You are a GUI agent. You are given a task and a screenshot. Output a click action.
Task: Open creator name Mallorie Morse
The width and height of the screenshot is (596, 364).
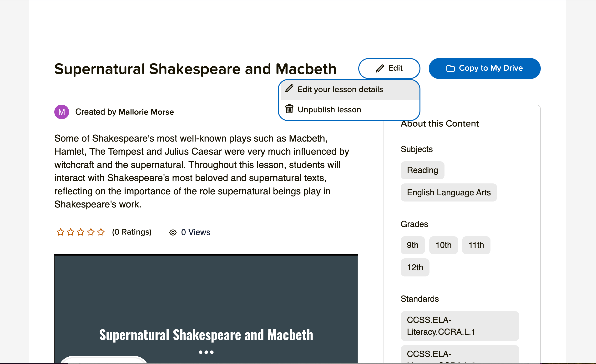pos(146,112)
